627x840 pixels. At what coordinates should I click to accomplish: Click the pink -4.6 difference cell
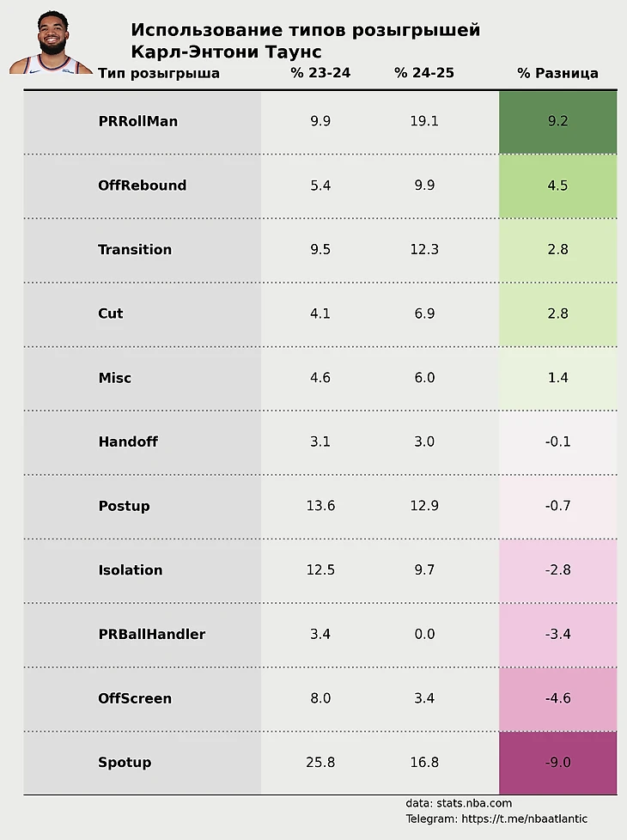[x=557, y=698]
